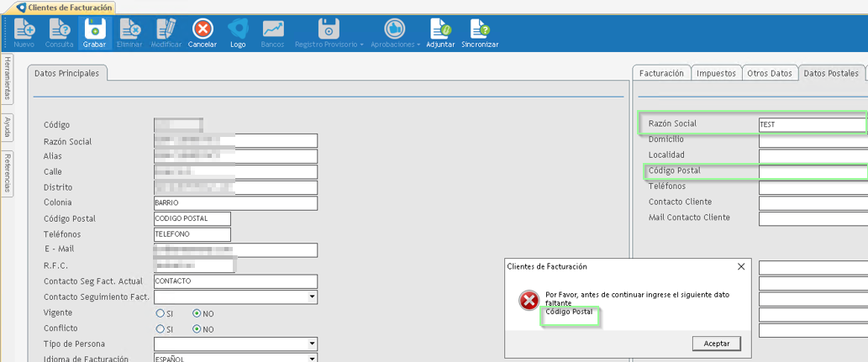Open the Referencias side tab
Screen dimensions: 868x362
pyautogui.click(x=8, y=173)
